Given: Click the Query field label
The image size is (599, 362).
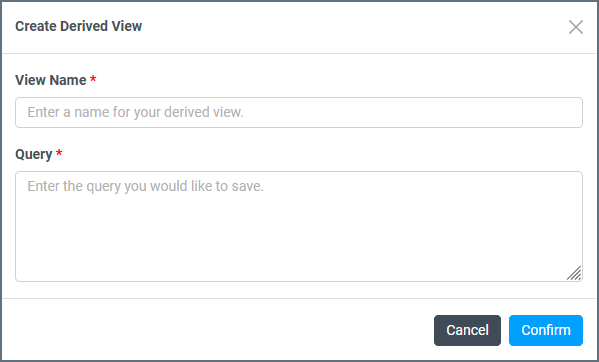Looking at the screenshot, I should pyautogui.click(x=34, y=154).
